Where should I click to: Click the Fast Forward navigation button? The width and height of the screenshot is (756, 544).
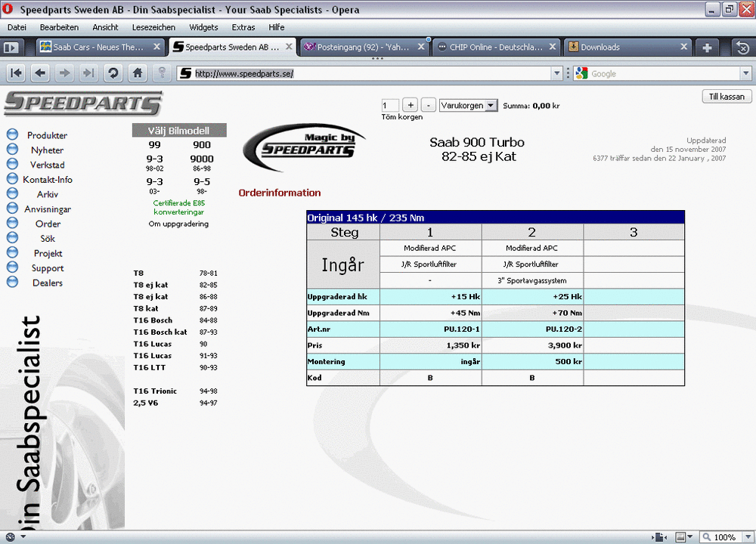point(88,73)
